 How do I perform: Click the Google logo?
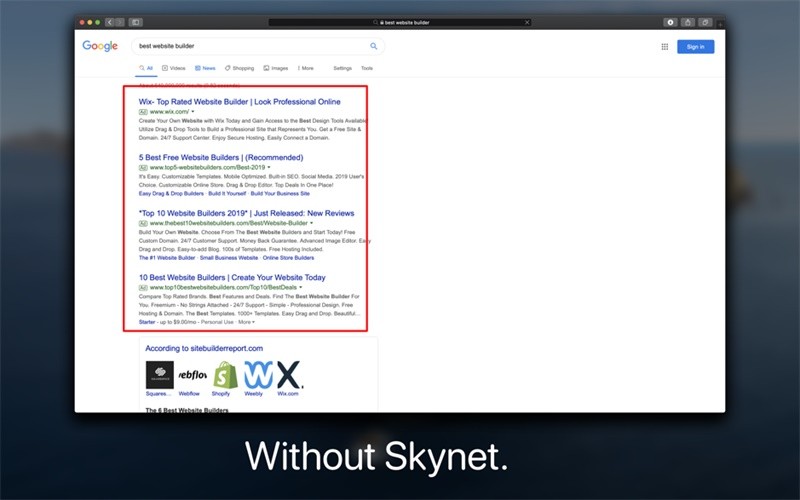[100, 46]
